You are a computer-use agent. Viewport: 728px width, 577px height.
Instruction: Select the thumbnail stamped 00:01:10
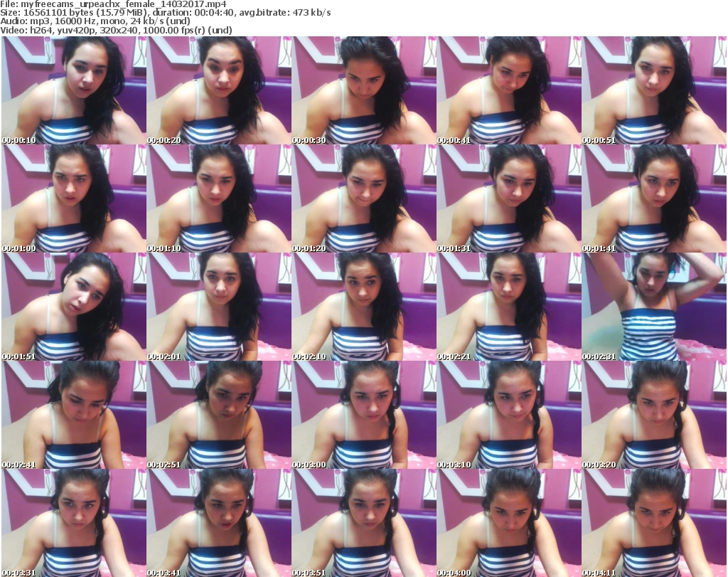pyautogui.click(x=219, y=198)
